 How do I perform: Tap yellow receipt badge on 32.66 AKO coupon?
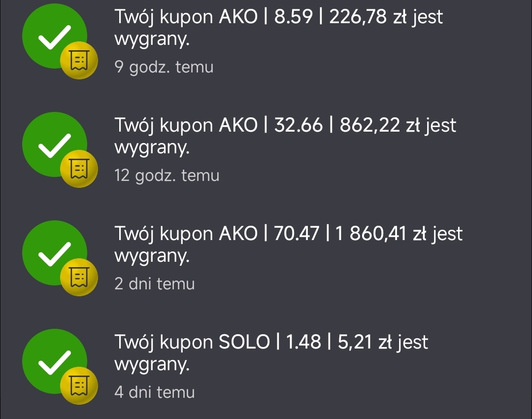coord(79,169)
